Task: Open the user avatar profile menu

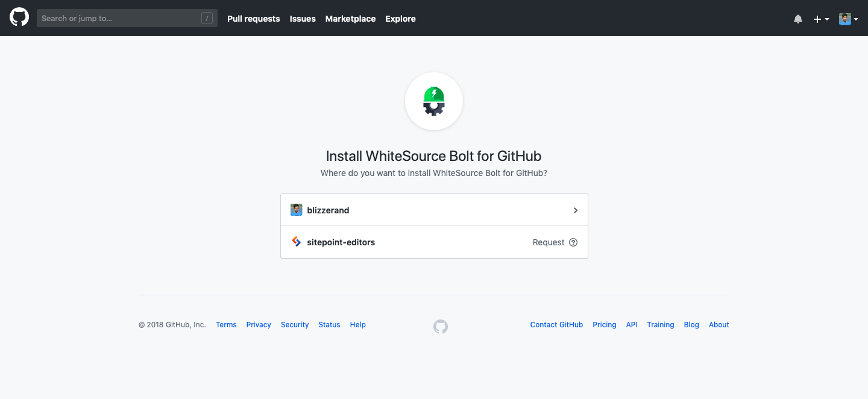Action: point(849,19)
